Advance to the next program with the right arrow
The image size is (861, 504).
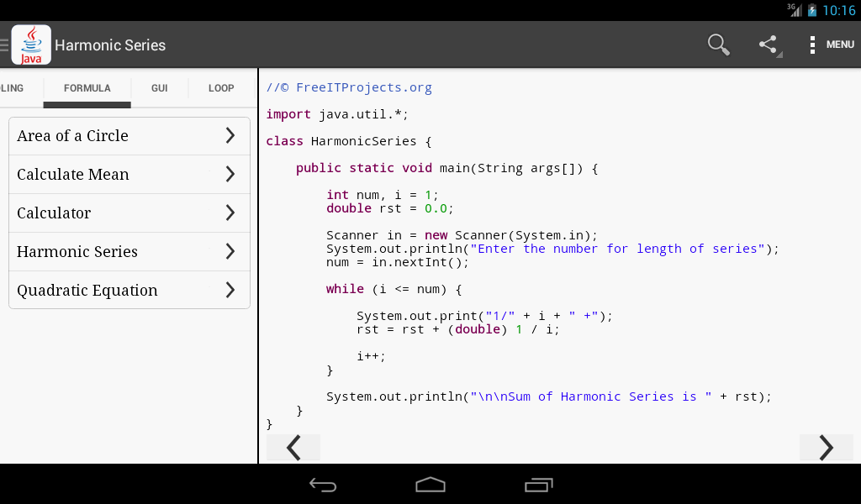(x=826, y=448)
